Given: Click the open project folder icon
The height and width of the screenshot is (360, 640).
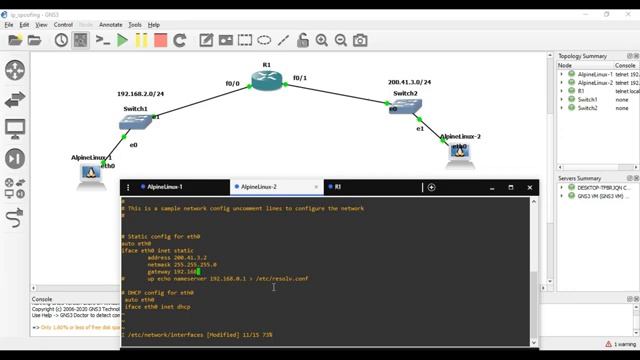Looking at the screenshot, I should pyautogui.click(x=34, y=40).
